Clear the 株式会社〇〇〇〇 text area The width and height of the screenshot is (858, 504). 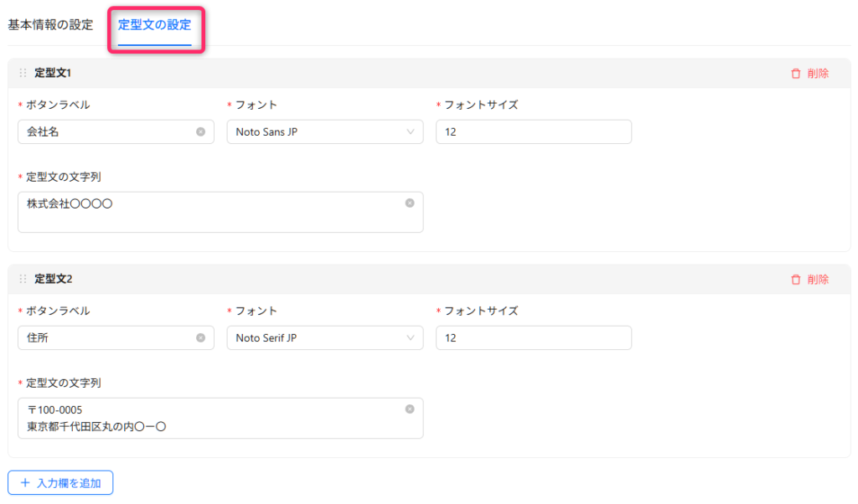click(410, 203)
